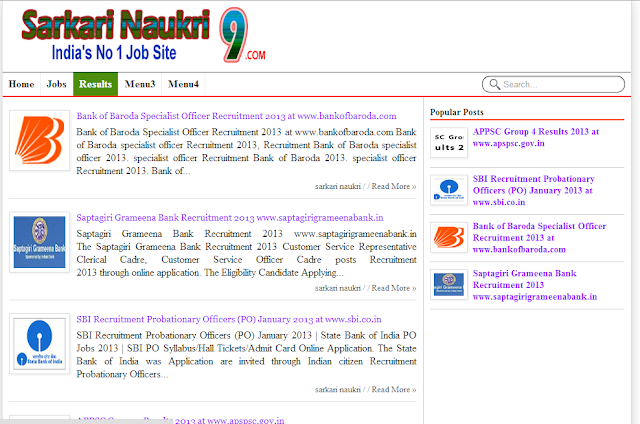Focus the Search input field
The image size is (640, 424).
click(553, 84)
